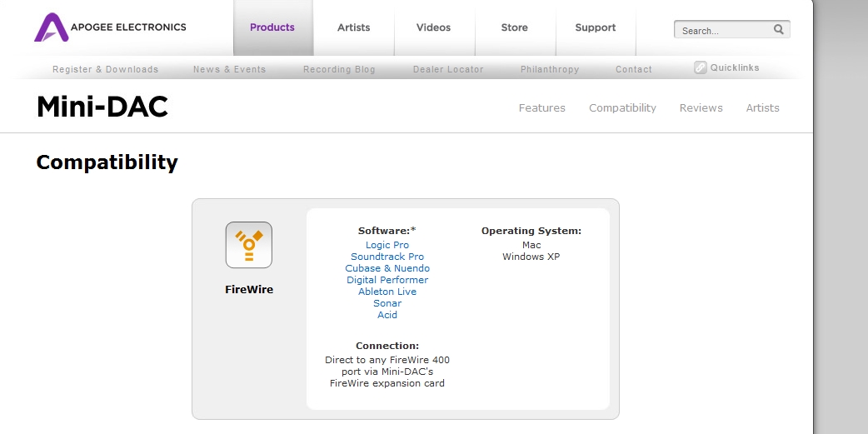Open the Recording Blog link
The width and height of the screenshot is (868, 434).
pyautogui.click(x=339, y=69)
